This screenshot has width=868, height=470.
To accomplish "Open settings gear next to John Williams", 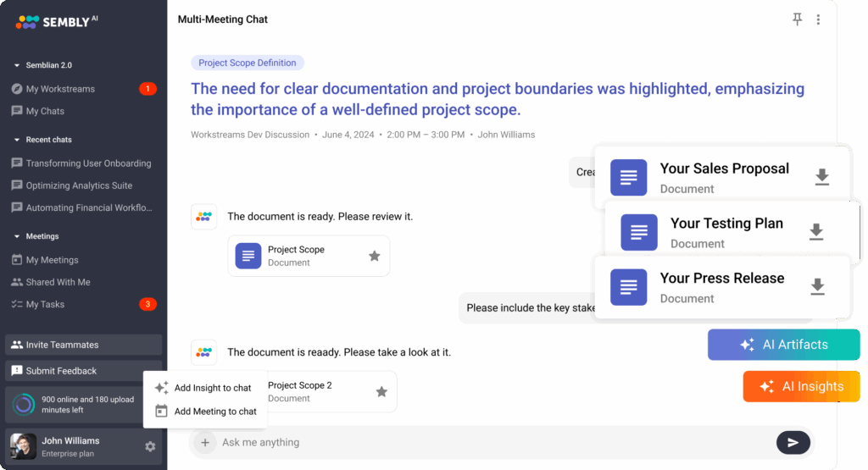I will point(150,446).
